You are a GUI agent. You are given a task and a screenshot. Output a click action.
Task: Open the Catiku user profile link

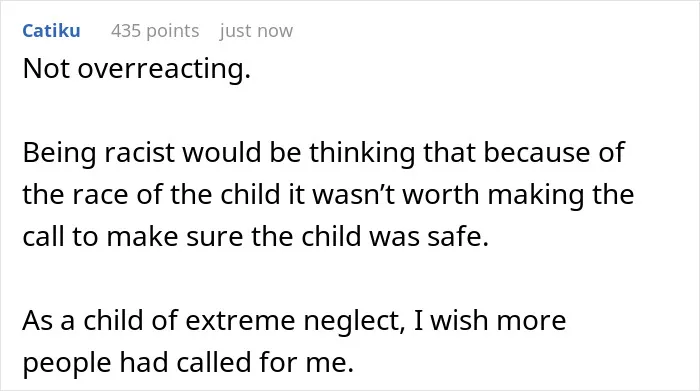point(51,31)
